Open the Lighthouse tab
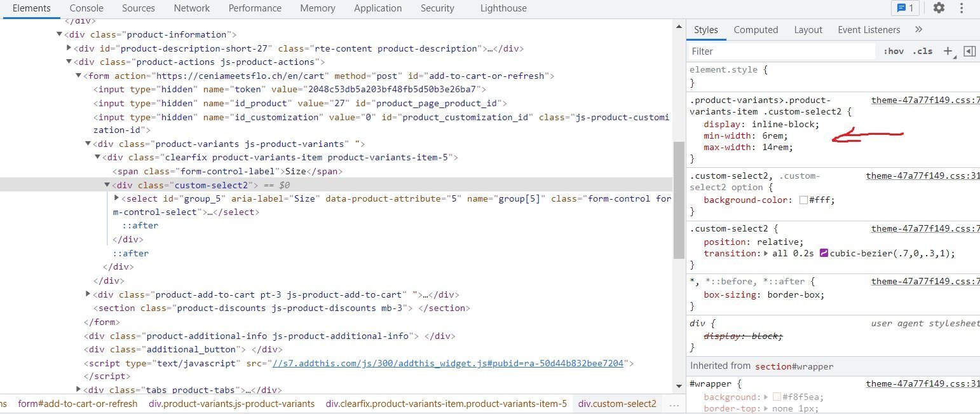Screen dimensions: 980x414 tap(504, 8)
